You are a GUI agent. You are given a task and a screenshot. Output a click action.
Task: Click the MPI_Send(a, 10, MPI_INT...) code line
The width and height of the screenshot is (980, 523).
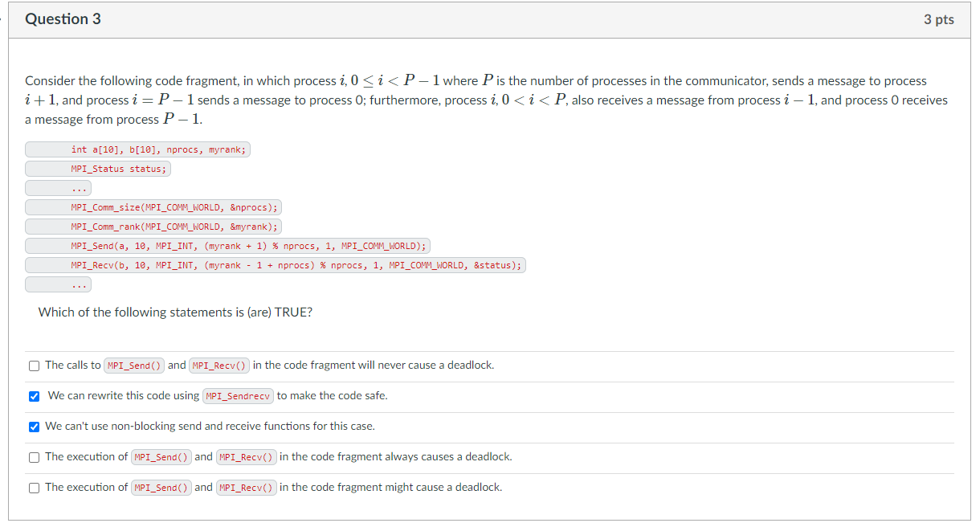pos(228,246)
